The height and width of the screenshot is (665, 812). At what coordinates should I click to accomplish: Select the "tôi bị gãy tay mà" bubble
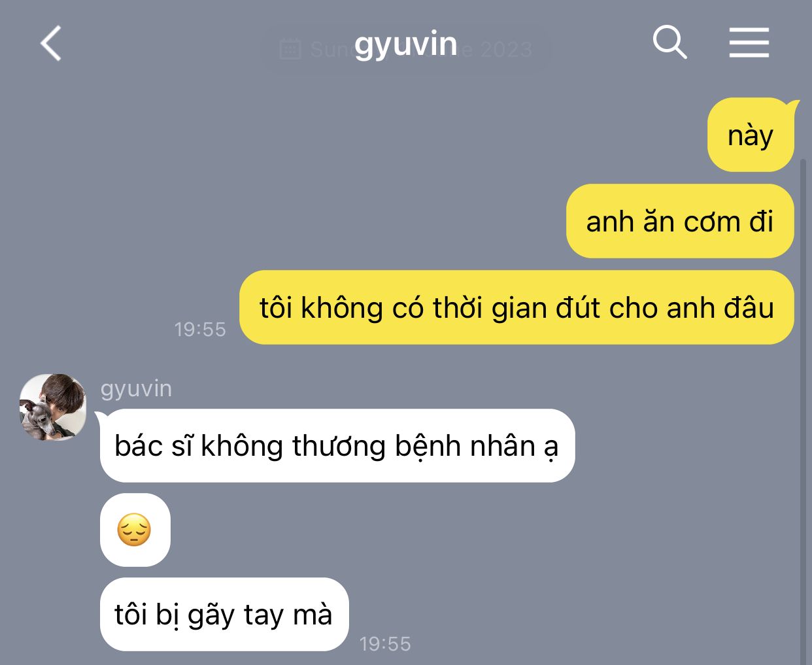click(x=224, y=615)
